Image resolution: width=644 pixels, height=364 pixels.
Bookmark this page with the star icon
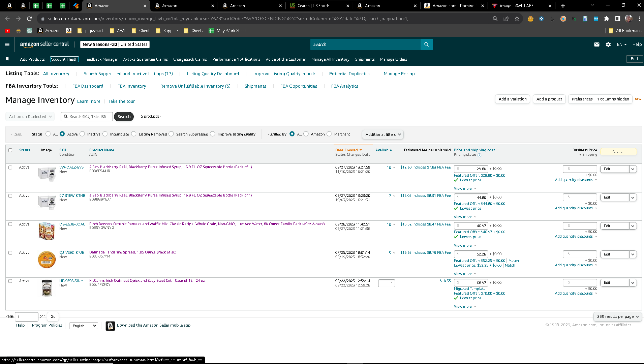(517, 19)
